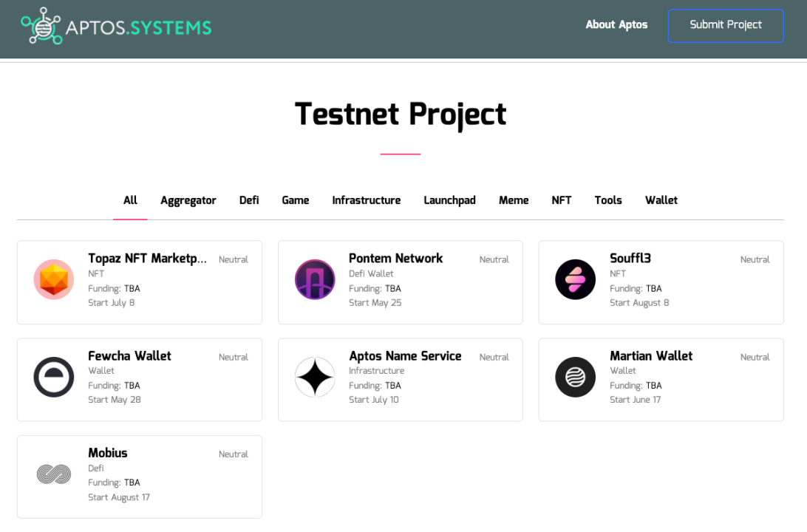
Task: Click the 'Start August 17' text
Action: coord(119,497)
